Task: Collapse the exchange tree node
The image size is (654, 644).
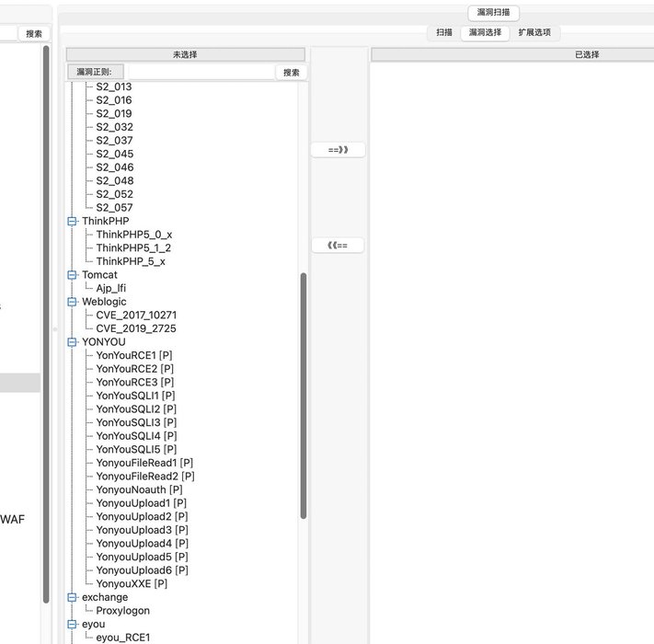Action: 73,597
